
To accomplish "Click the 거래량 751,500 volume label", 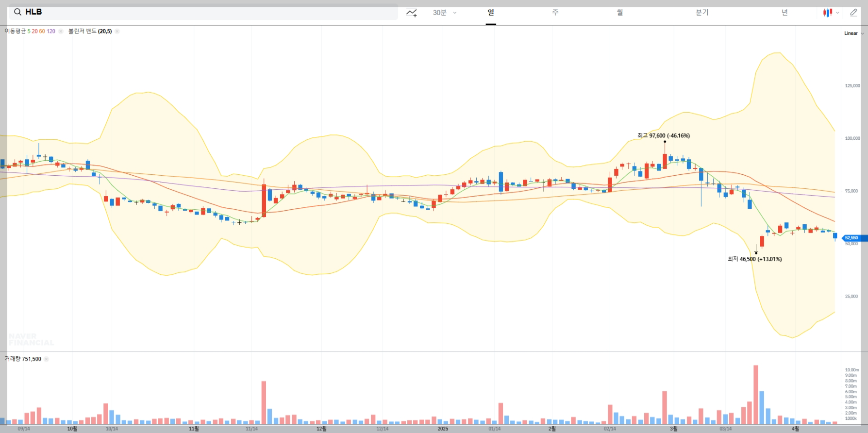I will tap(23, 359).
